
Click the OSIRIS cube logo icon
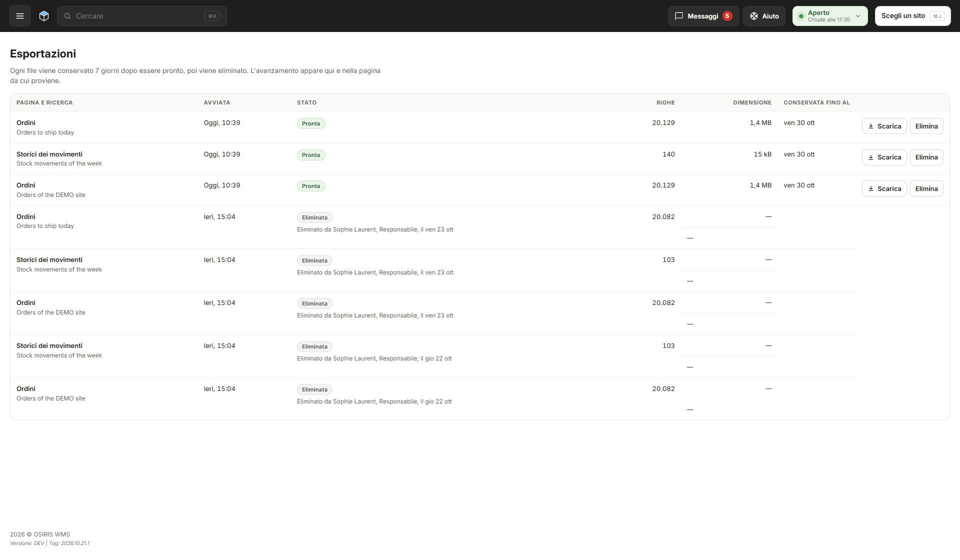point(44,16)
